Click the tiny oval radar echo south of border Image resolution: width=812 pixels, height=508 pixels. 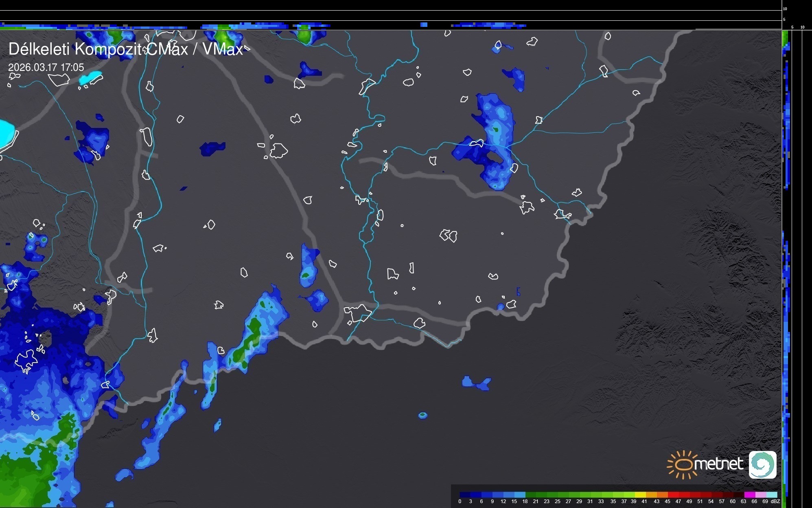click(x=423, y=415)
